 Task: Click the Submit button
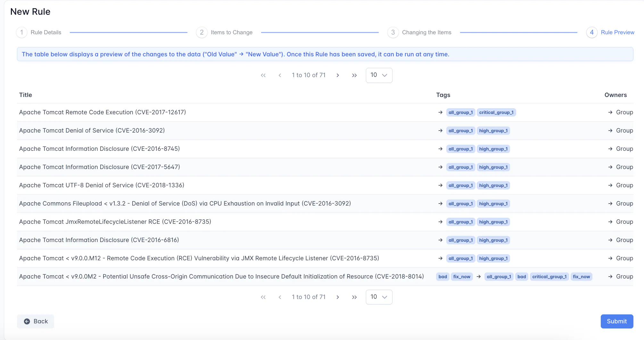616,321
